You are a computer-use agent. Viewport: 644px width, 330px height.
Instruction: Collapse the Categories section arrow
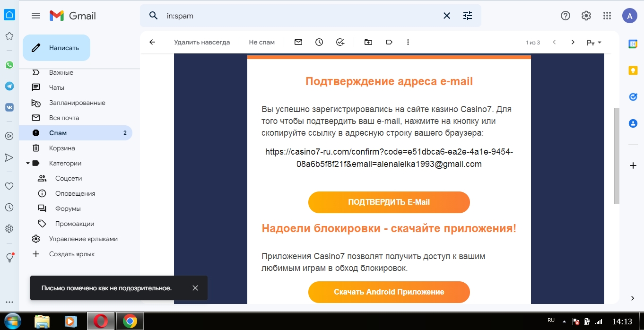point(28,163)
